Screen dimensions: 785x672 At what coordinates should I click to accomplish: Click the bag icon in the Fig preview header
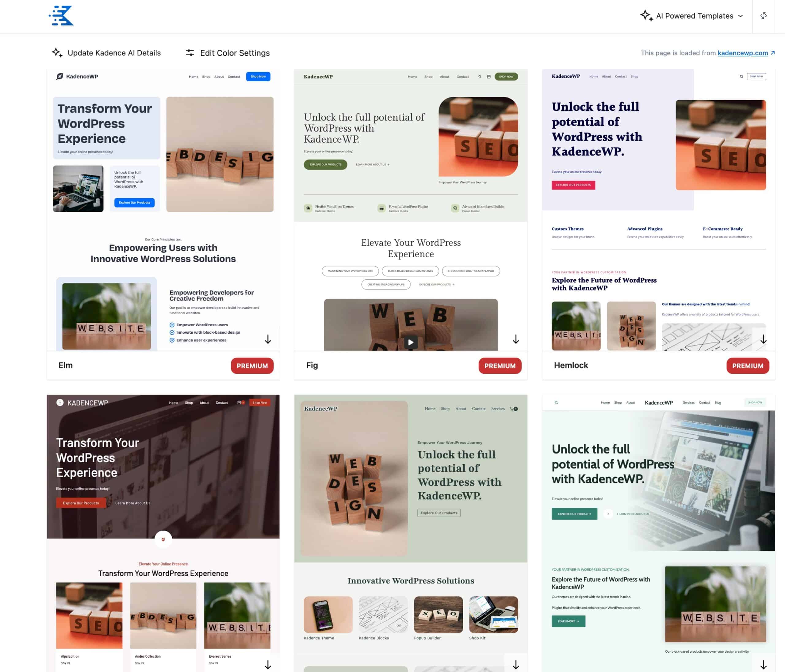(x=489, y=77)
